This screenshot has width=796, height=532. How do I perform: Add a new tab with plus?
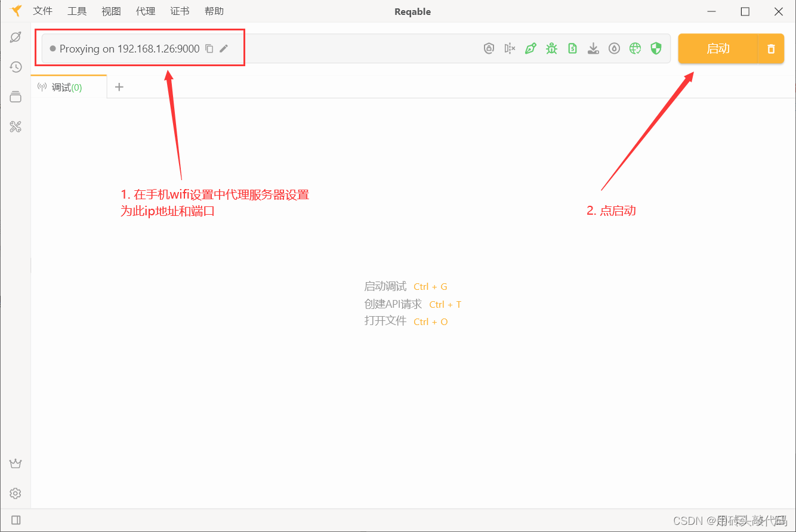pyautogui.click(x=119, y=87)
